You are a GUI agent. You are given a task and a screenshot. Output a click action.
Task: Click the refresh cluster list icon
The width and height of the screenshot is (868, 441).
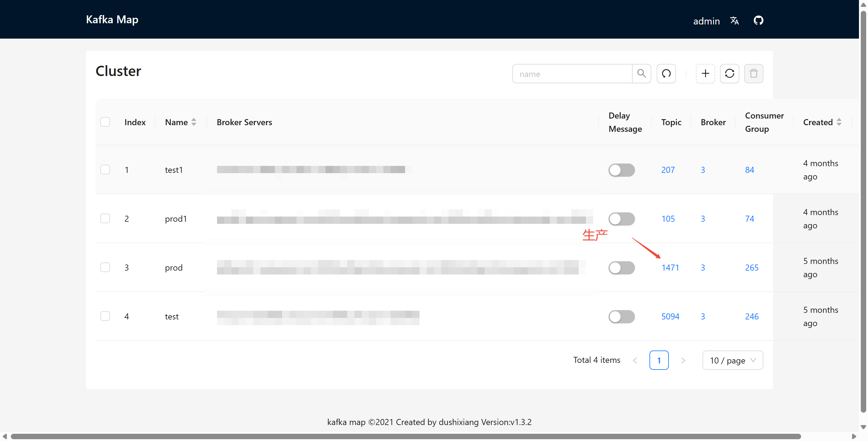(729, 74)
